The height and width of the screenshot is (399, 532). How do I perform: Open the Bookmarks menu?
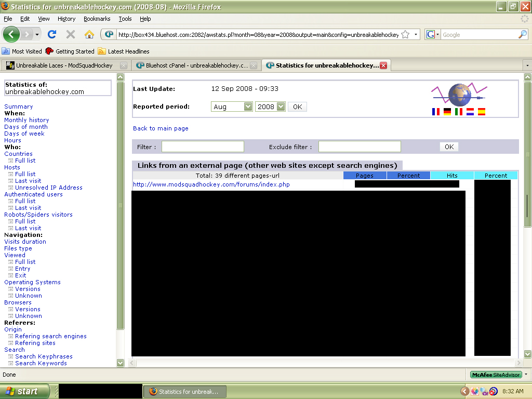click(x=97, y=19)
